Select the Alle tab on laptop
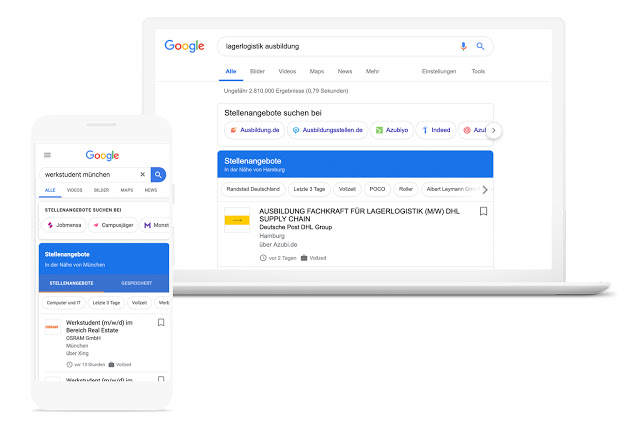640x430 pixels. 231,71
